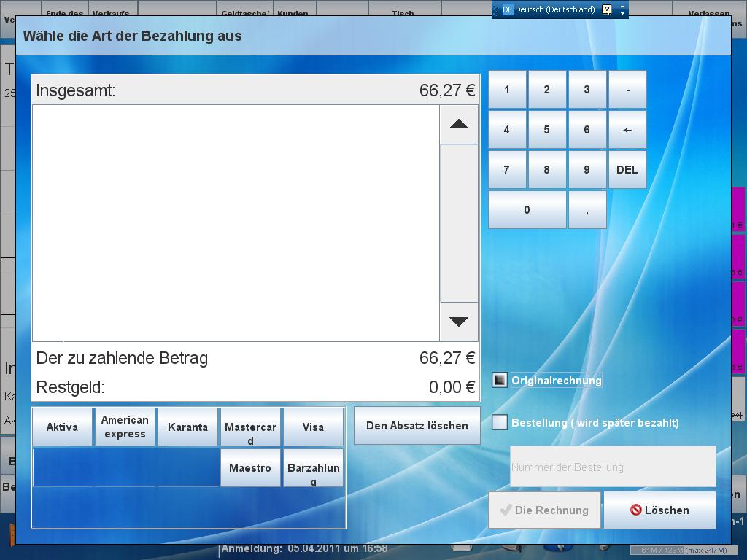Cancel with the Löschen button
Image resolution: width=747 pixels, height=560 pixels.
click(659, 510)
